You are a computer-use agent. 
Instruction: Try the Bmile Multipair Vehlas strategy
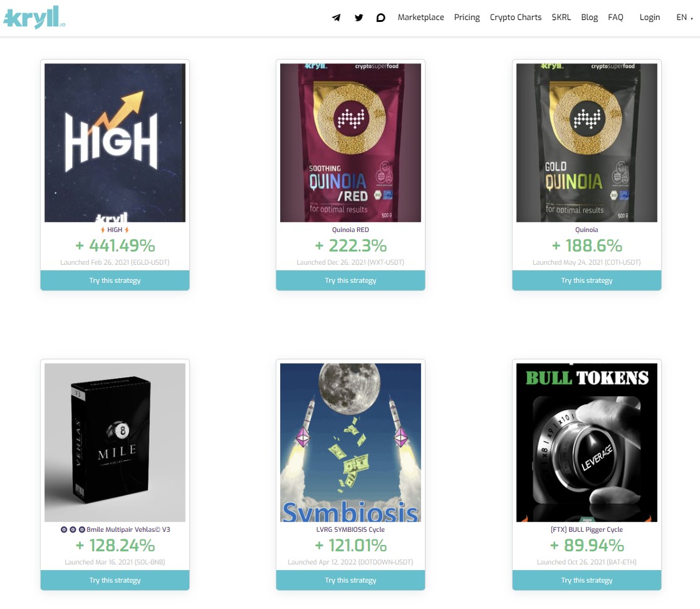click(115, 580)
